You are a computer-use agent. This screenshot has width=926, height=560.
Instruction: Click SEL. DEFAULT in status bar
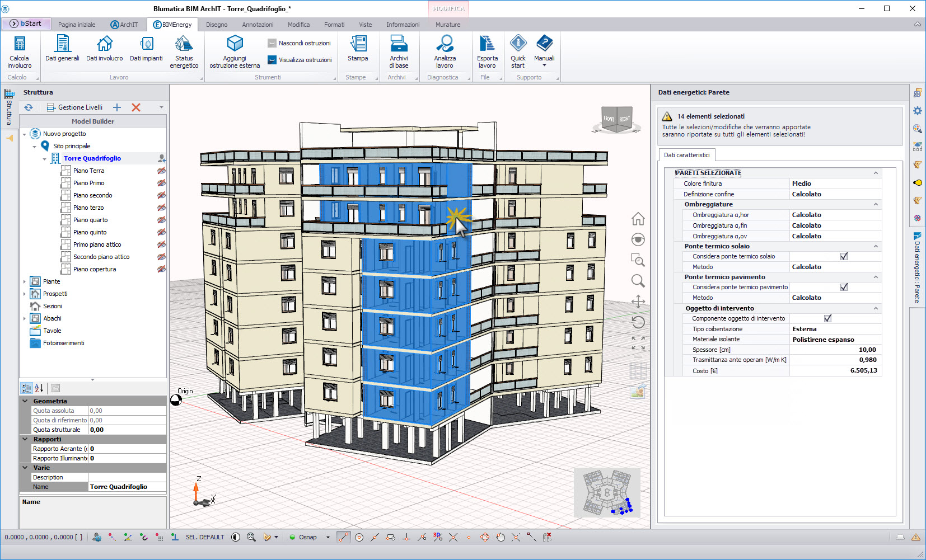pos(205,537)
